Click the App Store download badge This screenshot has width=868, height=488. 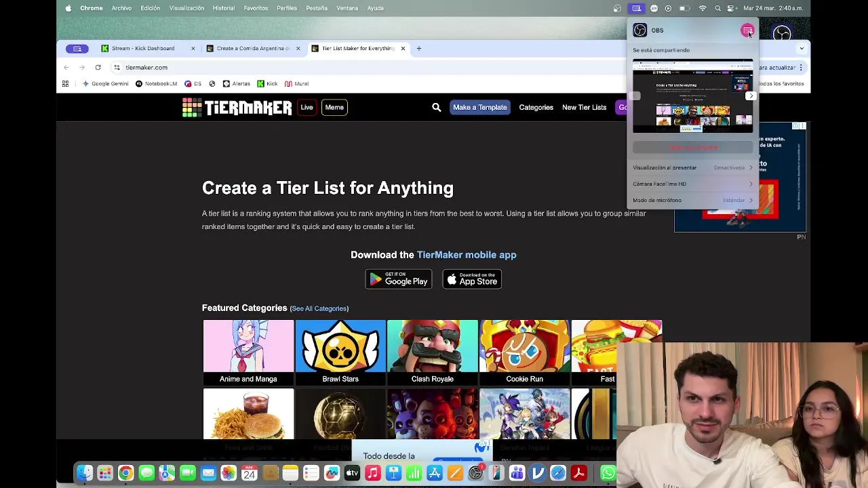coord(472,279)
